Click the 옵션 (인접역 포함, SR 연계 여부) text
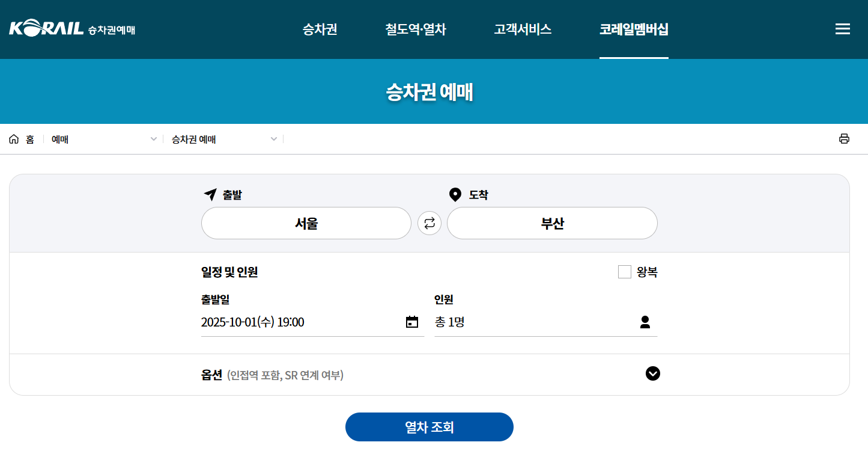The height and width of the screenshot is (454, 868). coord(272,375)
